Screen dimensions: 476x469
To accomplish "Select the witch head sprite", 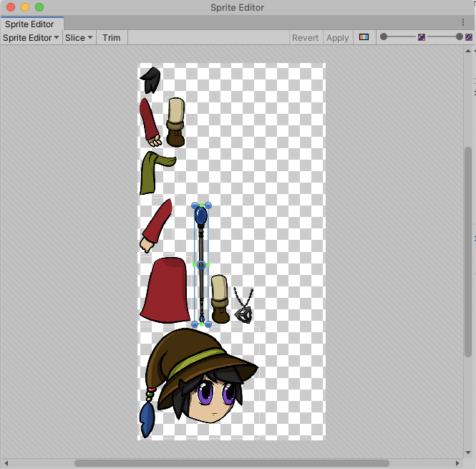I will [x=200, y=379].
